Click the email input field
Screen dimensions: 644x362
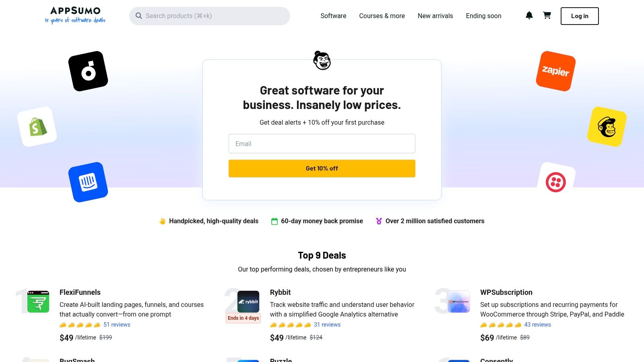tap(322, 144)
